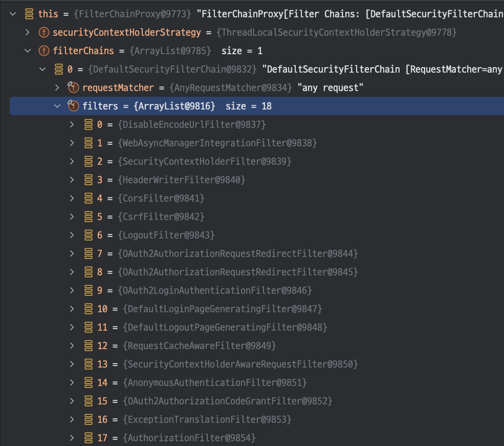504x446 pixels.
Task: Select the {AnyRequestMatcher@9834} value text
Action: click(x=231, y=88)
